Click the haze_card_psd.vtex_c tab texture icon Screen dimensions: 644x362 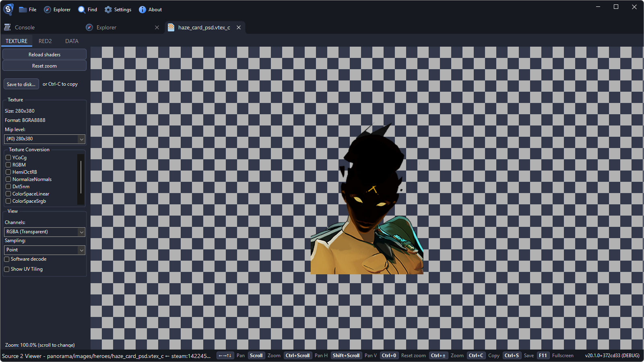(x=171, y=27)
